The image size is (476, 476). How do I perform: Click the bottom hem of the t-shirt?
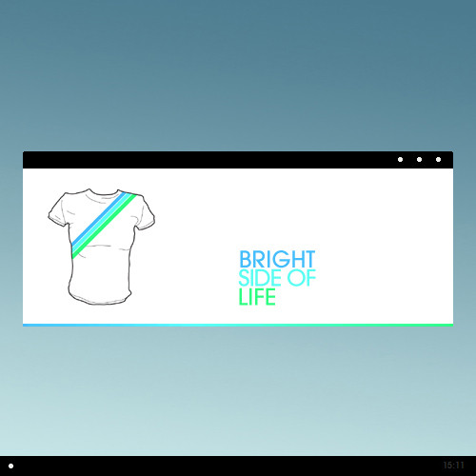100,299
